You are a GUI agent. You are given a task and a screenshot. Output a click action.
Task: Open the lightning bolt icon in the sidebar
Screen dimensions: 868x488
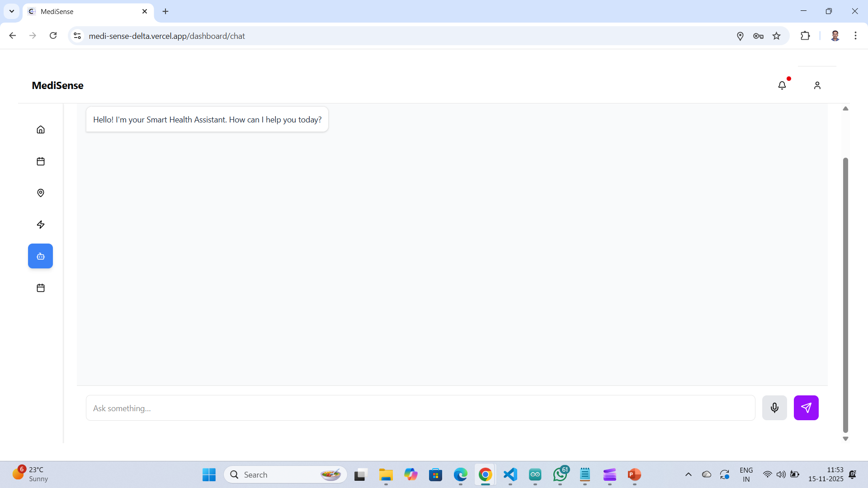click(x=41, y=225)
